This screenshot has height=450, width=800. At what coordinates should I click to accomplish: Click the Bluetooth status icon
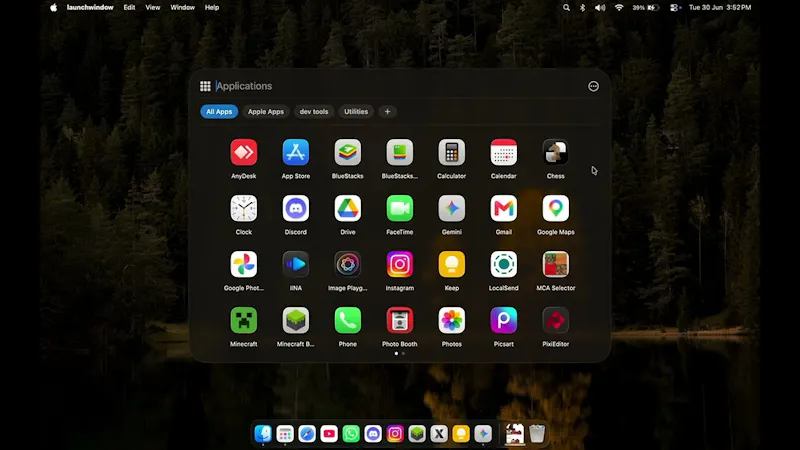pos(583,7)
